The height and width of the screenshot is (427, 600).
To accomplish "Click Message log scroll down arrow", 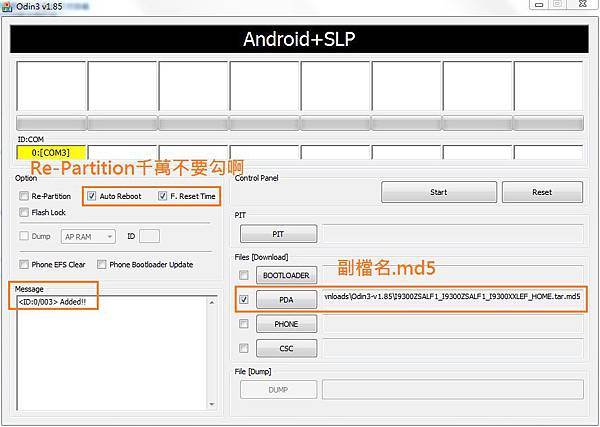I will [212, 404].
